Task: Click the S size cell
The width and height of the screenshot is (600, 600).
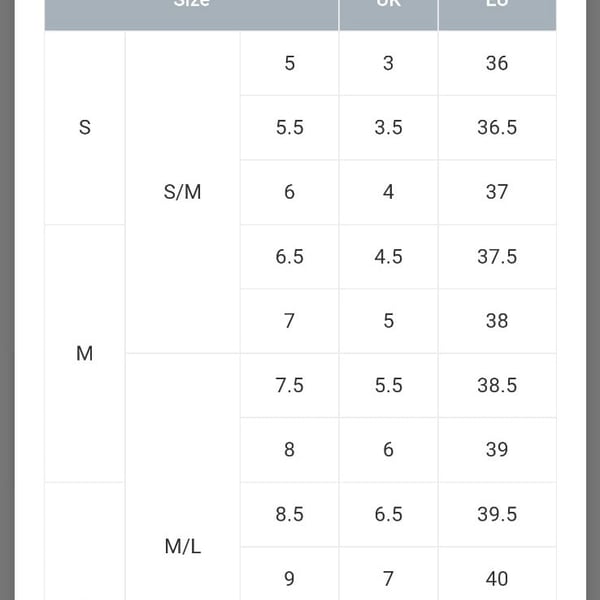Action: pyautogui.click(x=85, y=128)
